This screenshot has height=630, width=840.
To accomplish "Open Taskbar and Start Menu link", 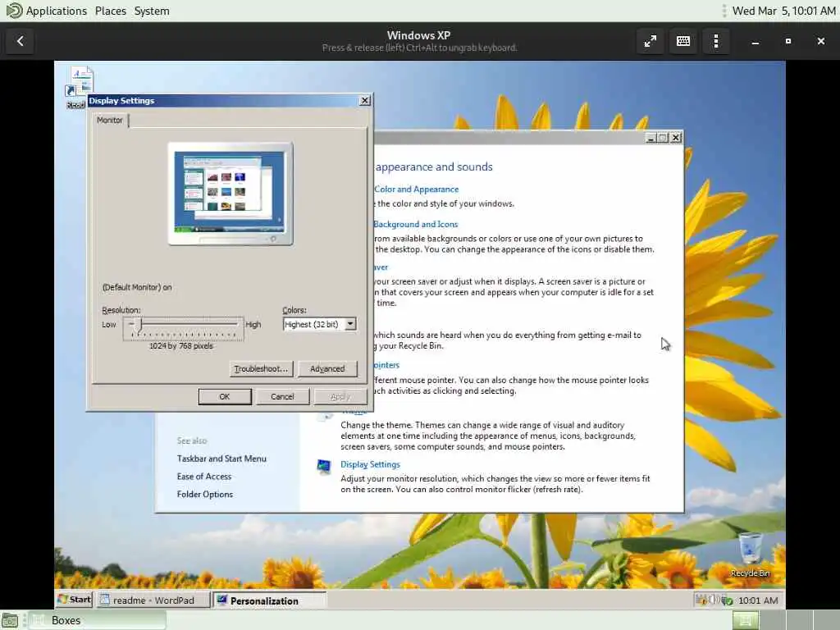I will click(x=221, y=459).
